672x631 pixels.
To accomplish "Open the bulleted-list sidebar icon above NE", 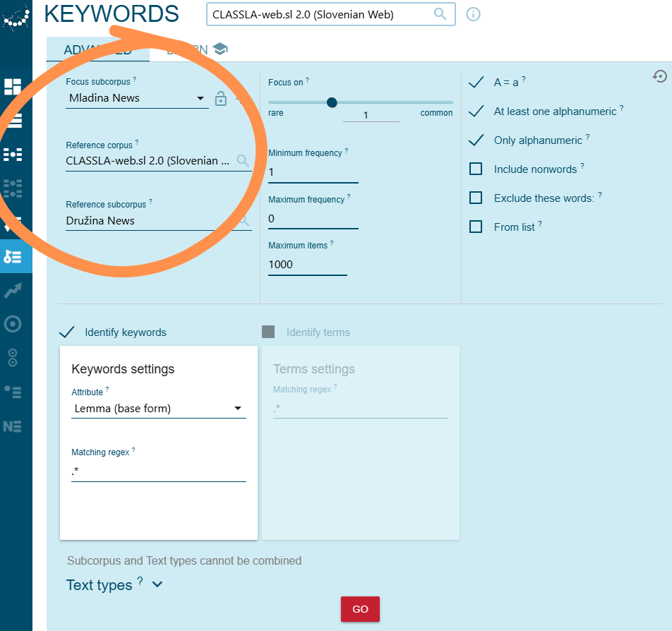I will click(x=13, y=392).
